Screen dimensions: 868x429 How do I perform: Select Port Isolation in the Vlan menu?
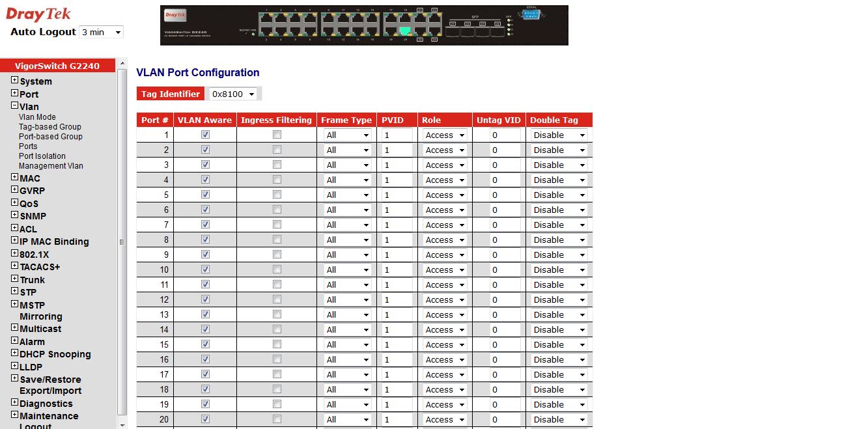pos(42,156)
